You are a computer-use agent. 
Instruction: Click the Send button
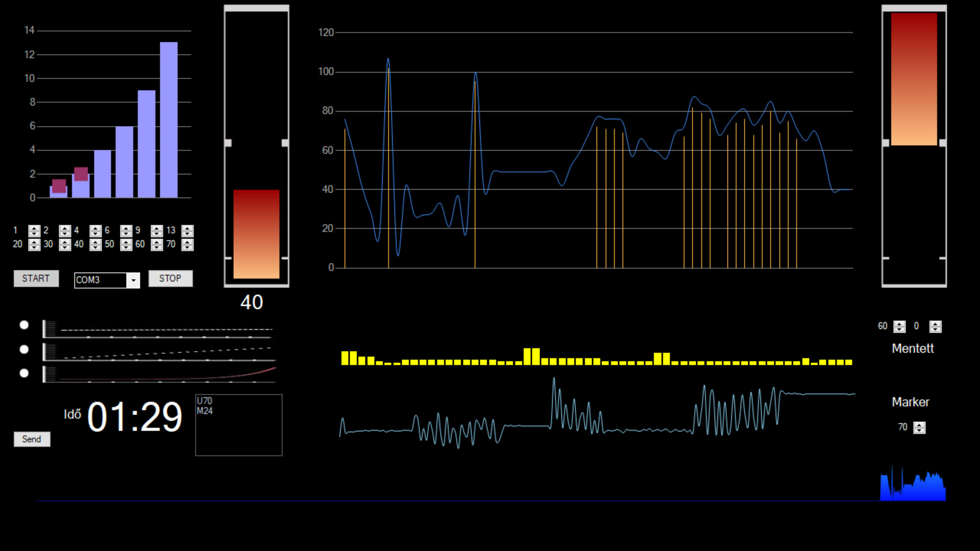pyautogui.click(x=32, y=439)
